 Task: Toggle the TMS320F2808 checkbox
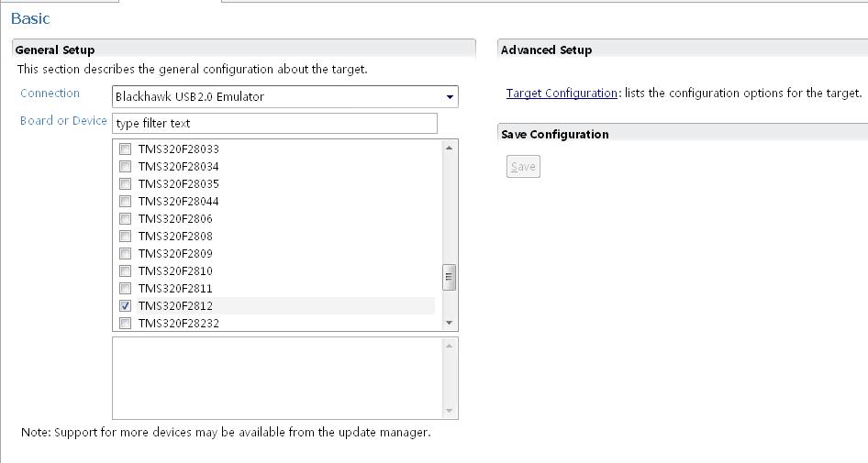pyautogui.click(x=126, y=236)
